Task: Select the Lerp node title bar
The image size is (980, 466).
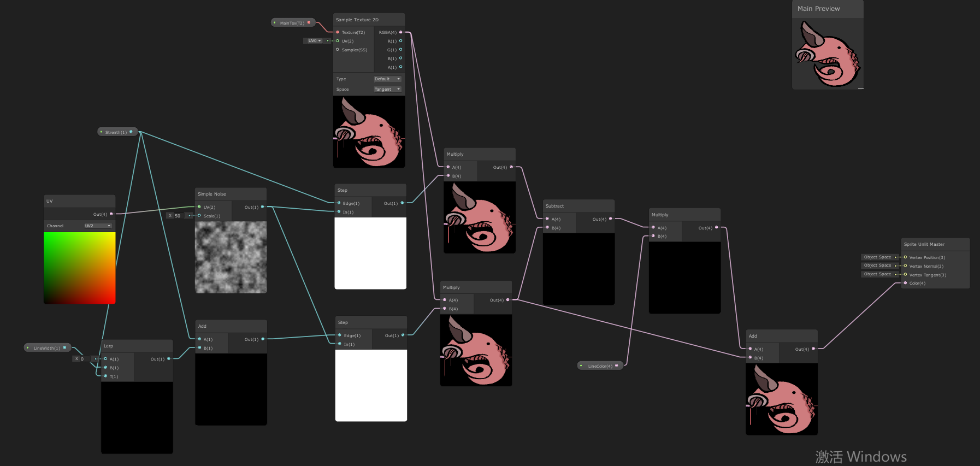Action: [137, 346]
